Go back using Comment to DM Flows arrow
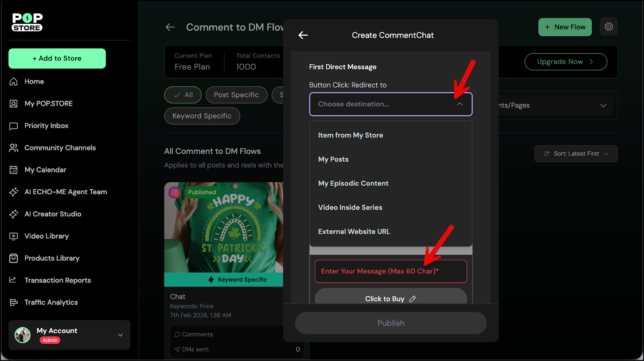The height and width of the screenshot is (361, 644). point(170,27)
